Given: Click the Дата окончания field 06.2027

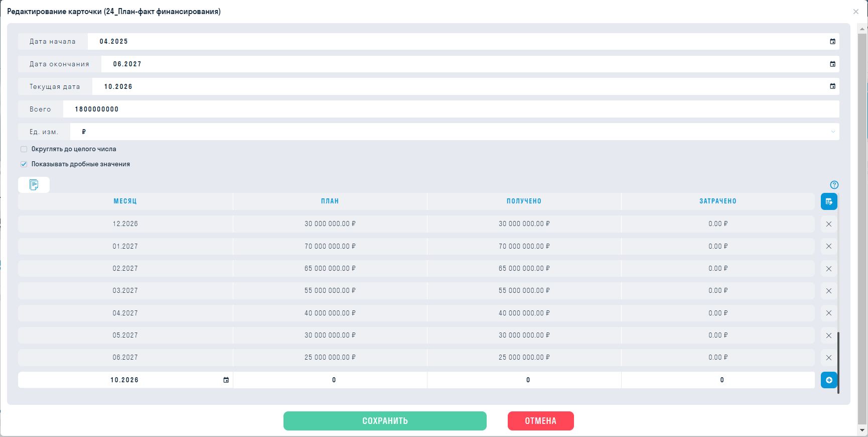Looking at the screenshot, I should pos(470,64).
